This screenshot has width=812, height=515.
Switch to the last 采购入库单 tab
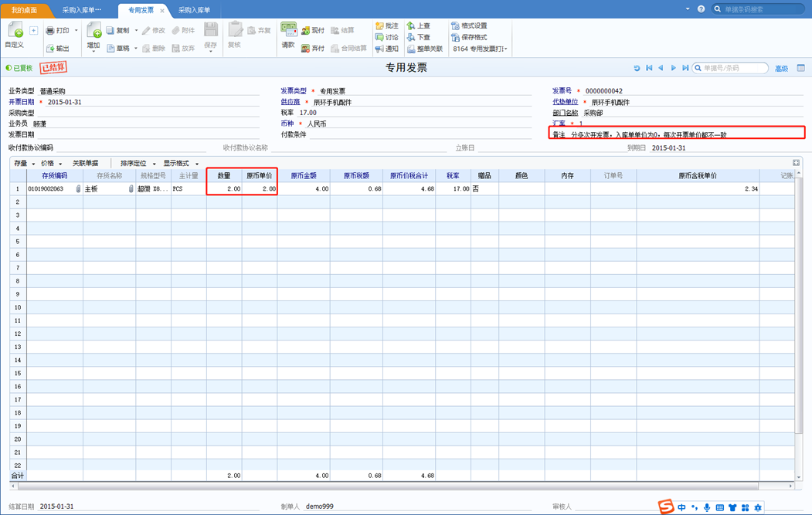194,10
